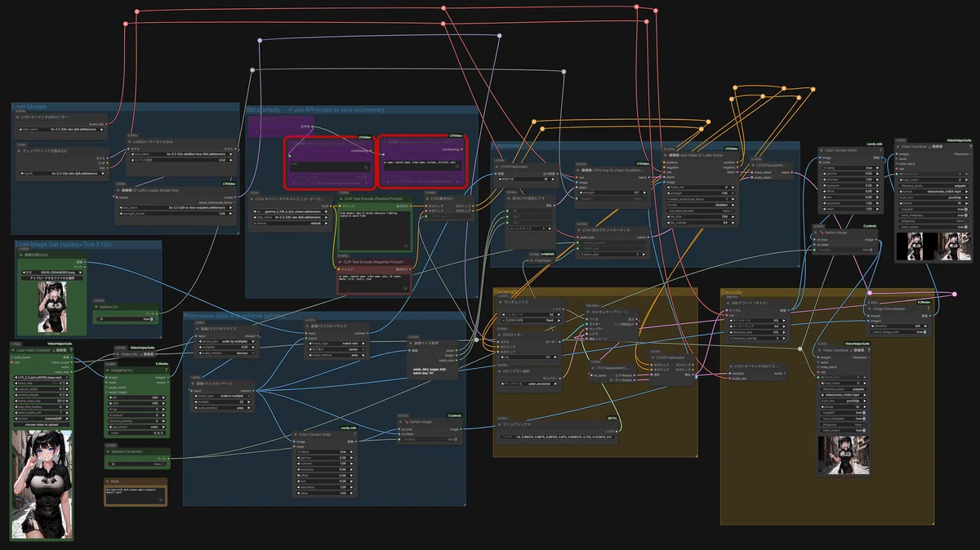This screenshot has height=550, width=980.
Task: Click the frame_load_cap 121 field
Action: click(42, 401)
